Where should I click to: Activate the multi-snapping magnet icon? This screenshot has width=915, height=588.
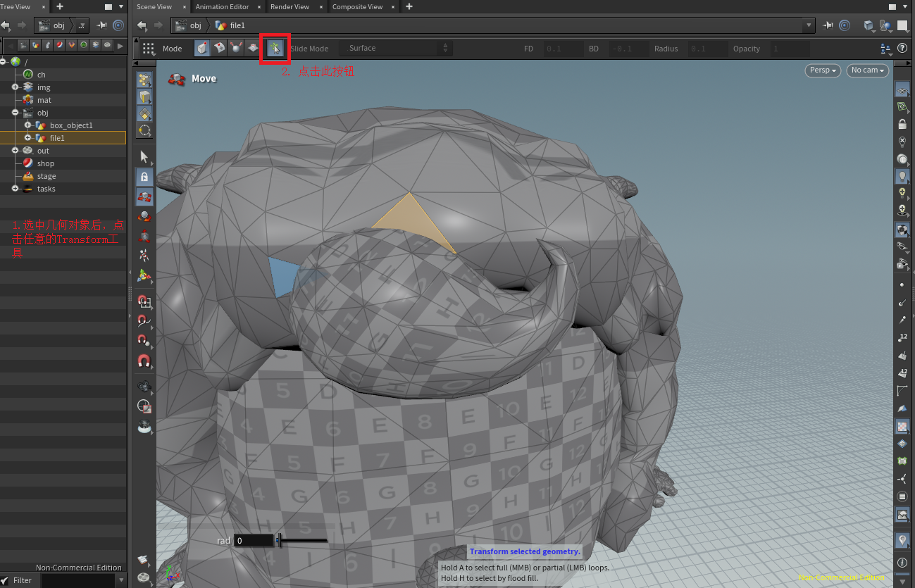pos(144,361)
